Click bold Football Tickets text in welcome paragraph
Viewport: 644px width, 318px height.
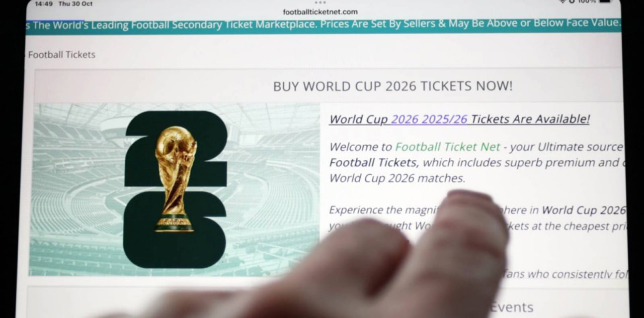[373, 163]
